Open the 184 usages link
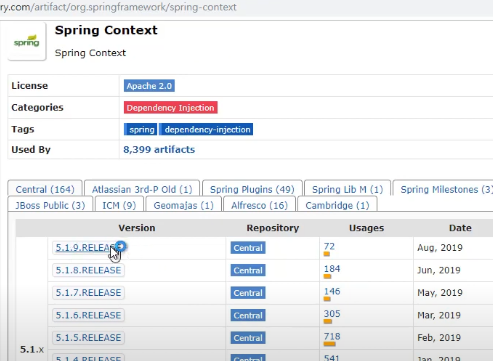This screenshot has height=361, width=493. [x=332, y=269]
